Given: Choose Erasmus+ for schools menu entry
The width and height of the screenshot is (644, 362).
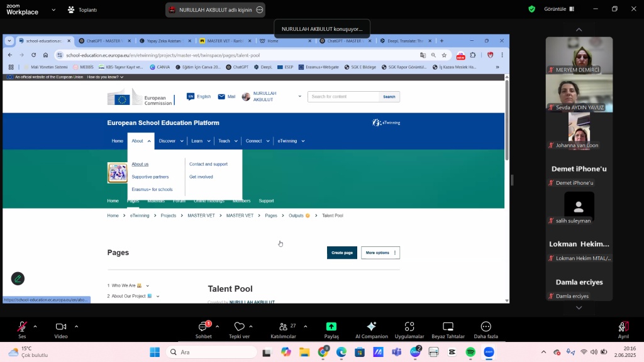Looking at the screenshot, I should [152, 189].
